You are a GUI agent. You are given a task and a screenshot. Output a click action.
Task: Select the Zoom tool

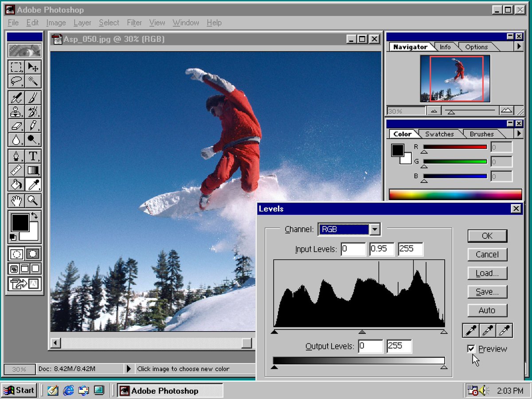(33, 201)
